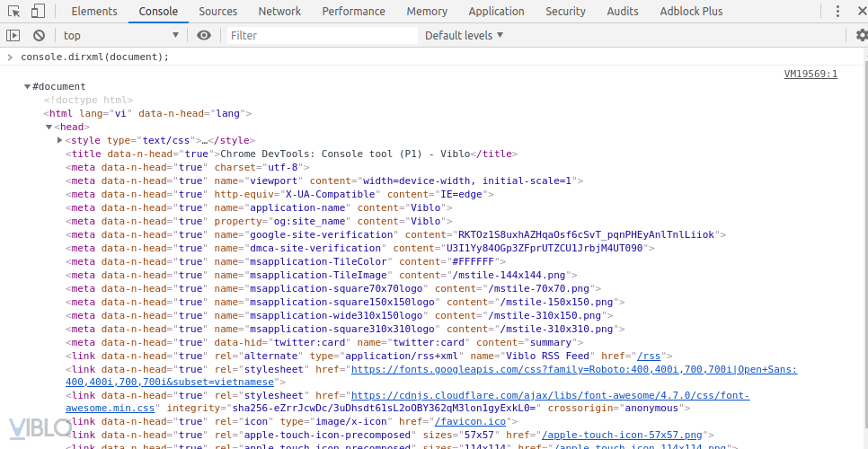The width and height of the screenshot is (868, 449).
Task: Toggle the device toolbar icon
Action: (x=39, y=12)
